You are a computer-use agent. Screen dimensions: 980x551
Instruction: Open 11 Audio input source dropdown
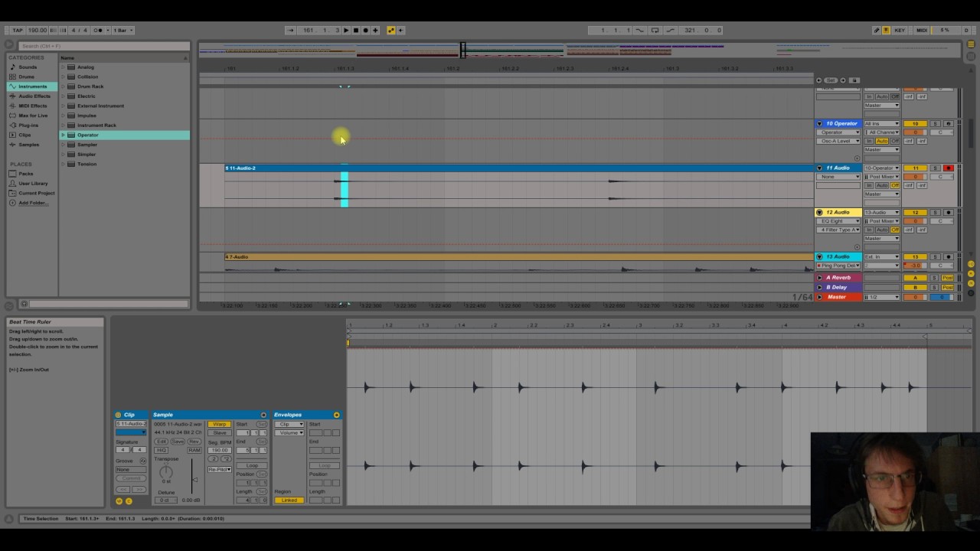pyautogui.click(x=881, y=168)
